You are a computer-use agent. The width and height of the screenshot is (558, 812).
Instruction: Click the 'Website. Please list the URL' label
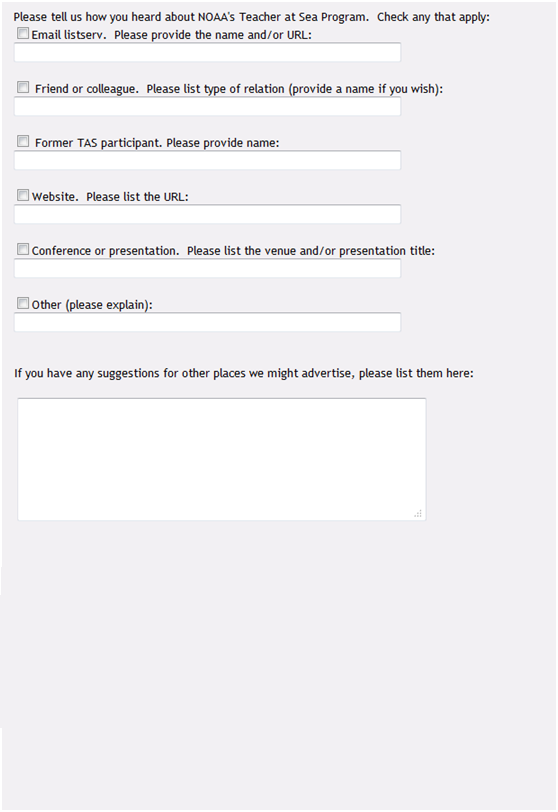point(110,197)
